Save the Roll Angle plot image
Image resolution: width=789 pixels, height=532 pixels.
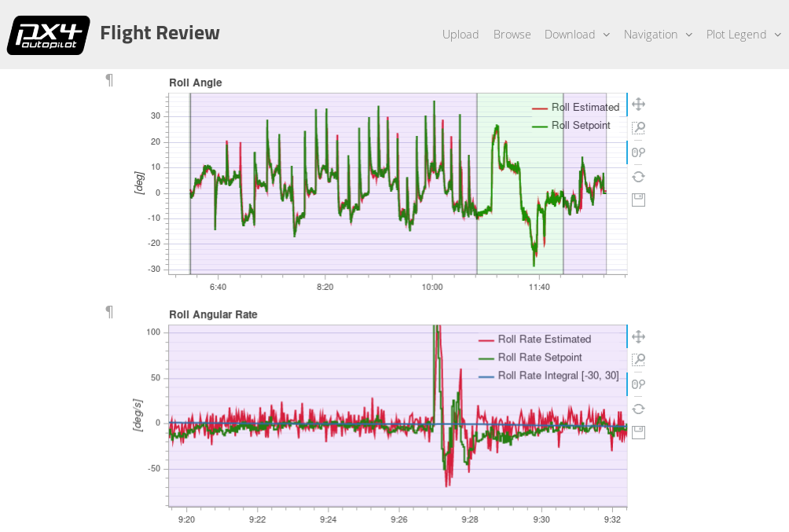(x=638, y=200)
